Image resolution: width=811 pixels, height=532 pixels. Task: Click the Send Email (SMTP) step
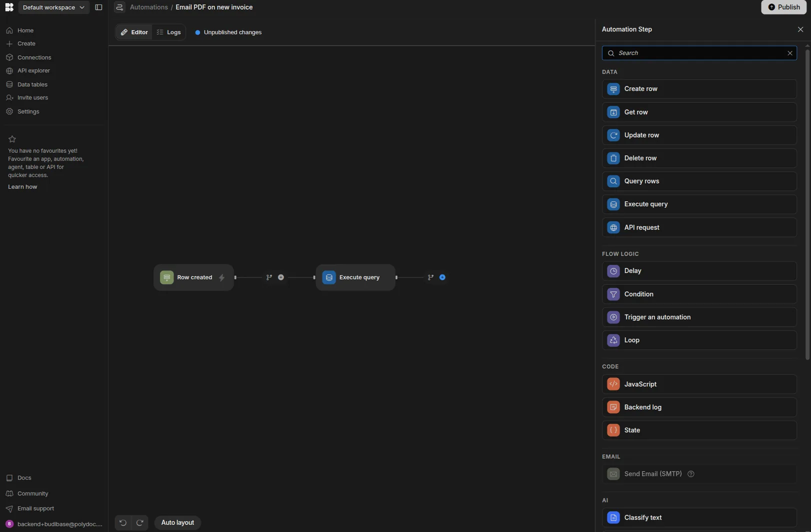coord(699,474)
